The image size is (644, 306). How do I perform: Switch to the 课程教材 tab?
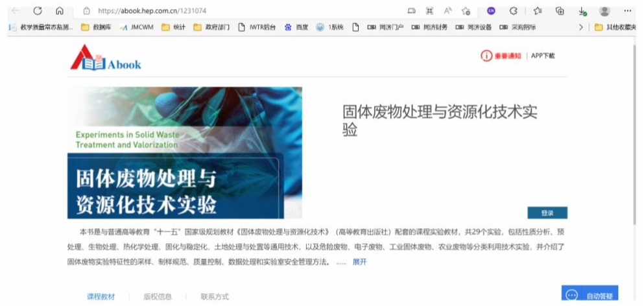101,296
